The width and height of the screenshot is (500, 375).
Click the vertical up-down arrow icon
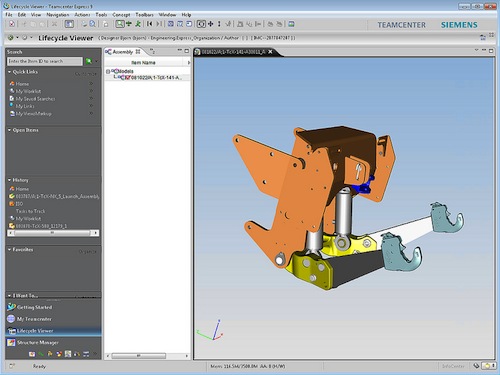(219, 24)
